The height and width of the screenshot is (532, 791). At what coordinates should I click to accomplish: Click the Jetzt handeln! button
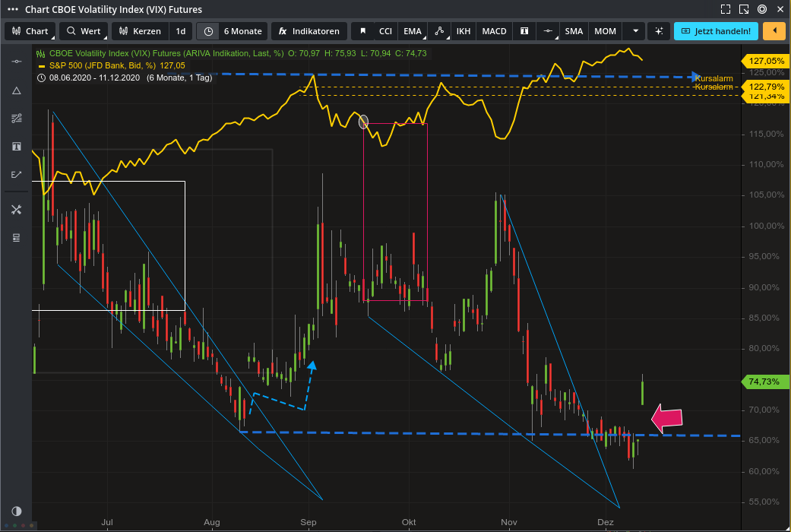click(716, 31)
